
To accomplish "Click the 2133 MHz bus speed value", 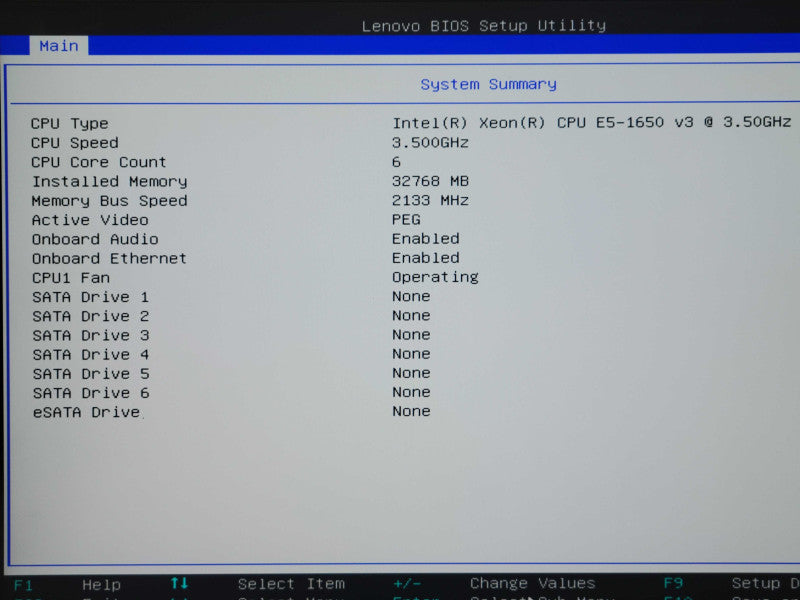I will click(x=430, y=201).
